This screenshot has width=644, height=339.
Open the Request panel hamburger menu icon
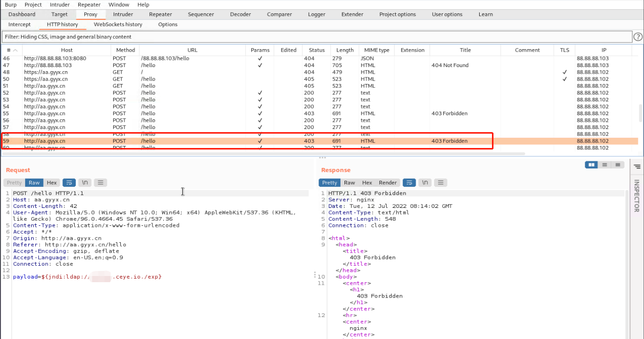point(100,182)
